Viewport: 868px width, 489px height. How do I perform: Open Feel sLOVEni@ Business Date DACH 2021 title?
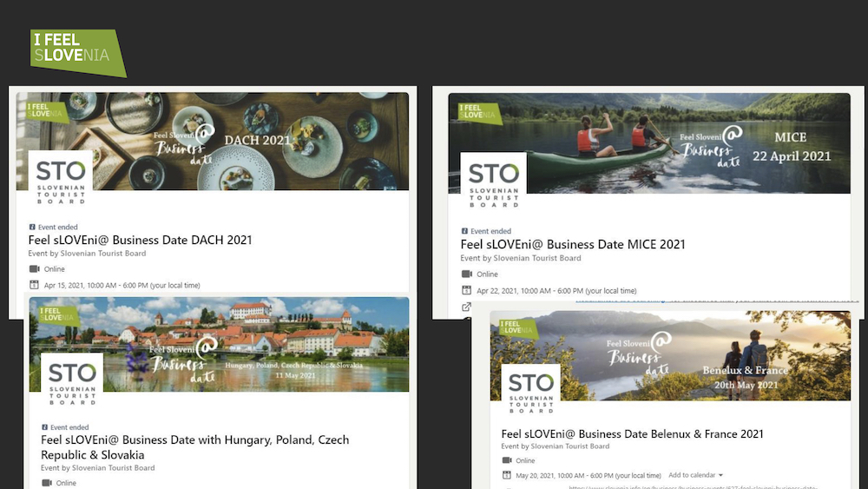(140, 240)
